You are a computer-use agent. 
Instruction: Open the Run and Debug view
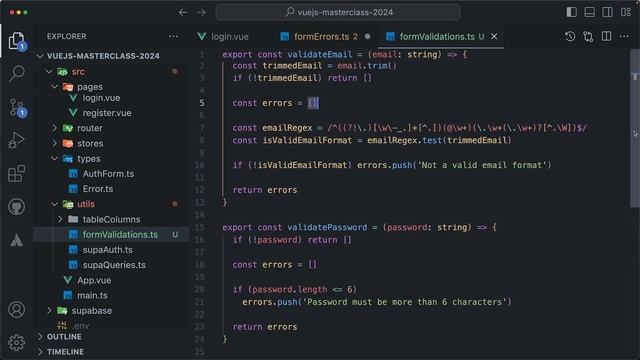coord(16,140)
